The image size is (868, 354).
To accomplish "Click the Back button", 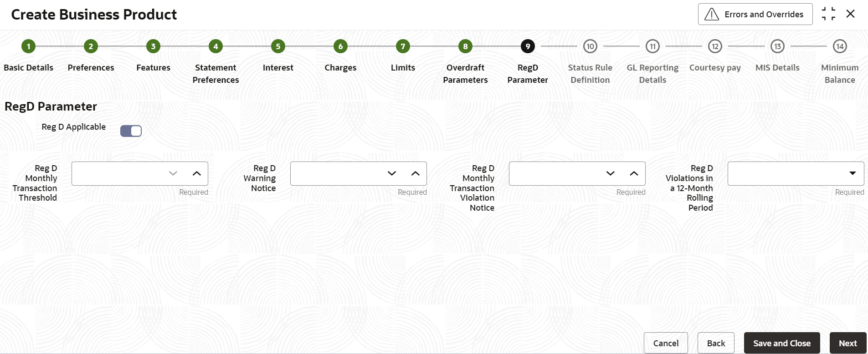I will tap(716, 343).
